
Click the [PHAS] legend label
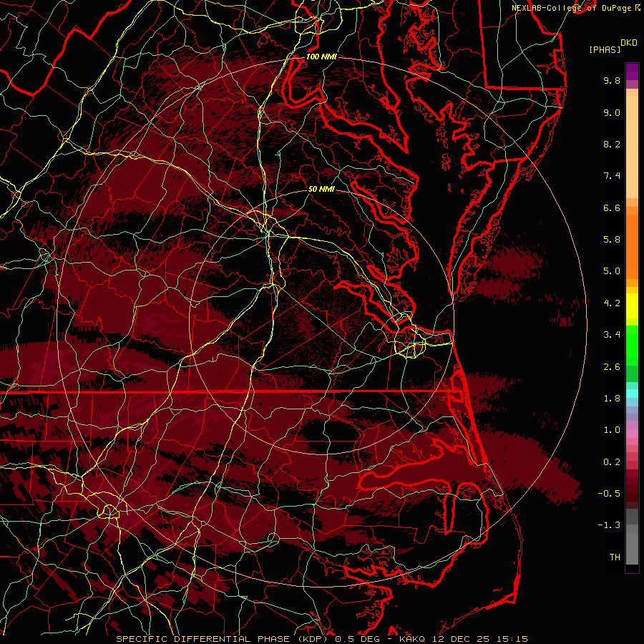tap(605, 50)
